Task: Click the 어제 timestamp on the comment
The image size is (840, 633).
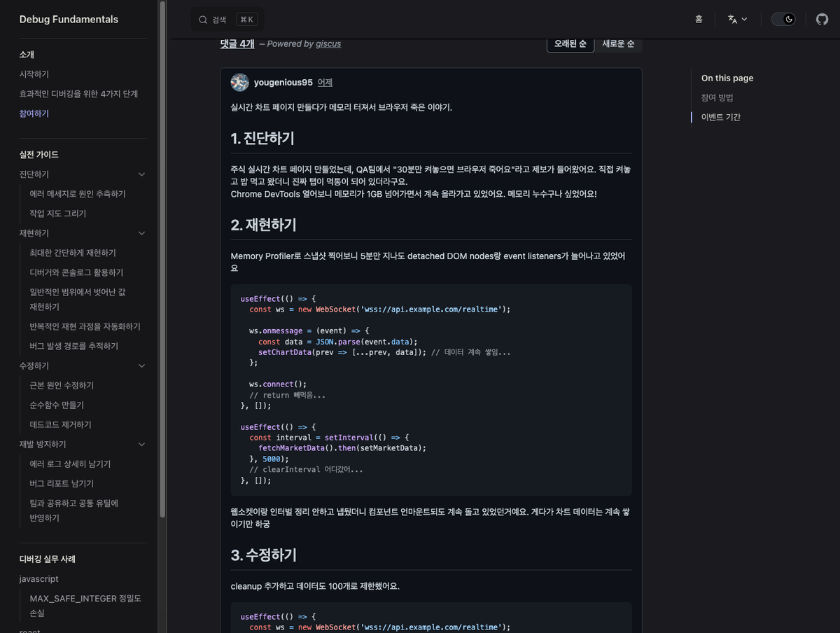Action: click(x=324, y=82)
